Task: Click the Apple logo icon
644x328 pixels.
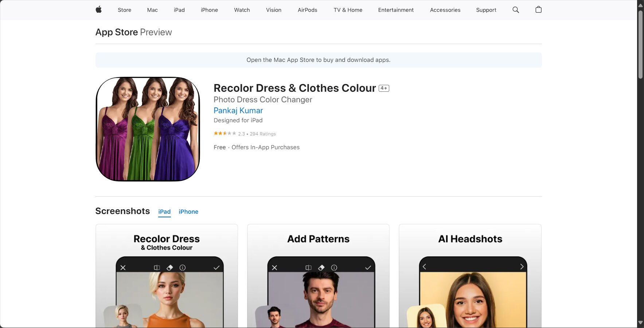Action: [99, 9]
